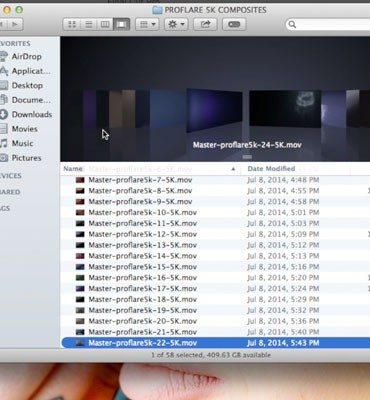370x400 pixels.
Task: Select Master-proflare5k-9-5K.mov
Action: [215, 202]
